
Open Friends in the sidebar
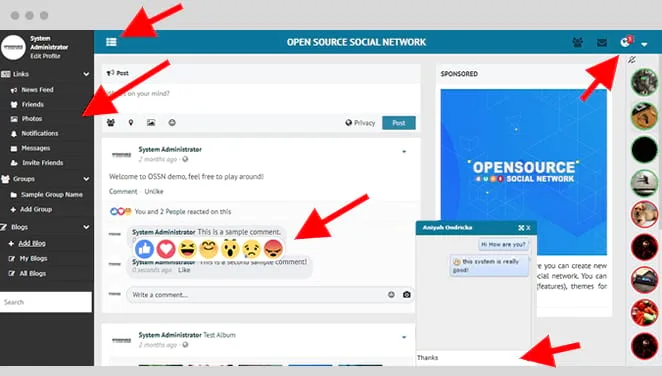(33, 104)
